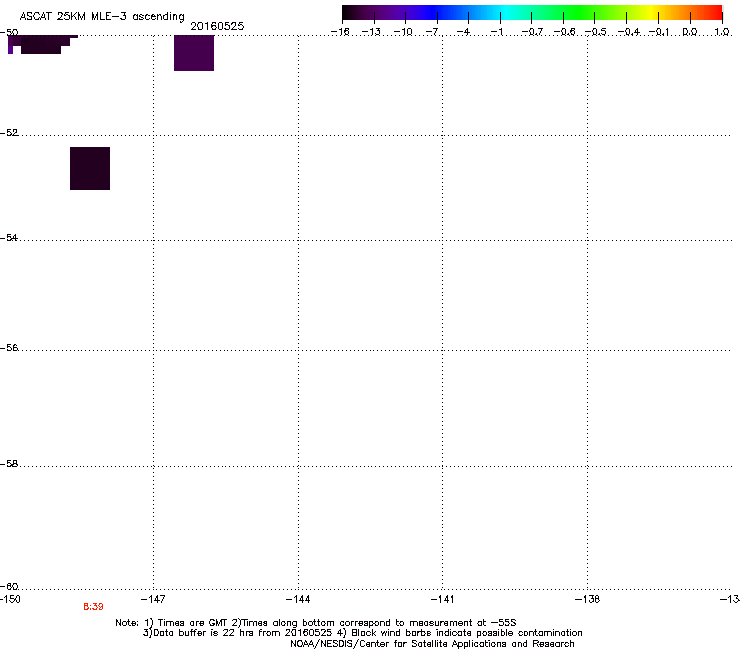The height and width of the screenshot is (650, 740).
Task: Select the '0.0' label on the colorbar
Action: coord(690,32)
